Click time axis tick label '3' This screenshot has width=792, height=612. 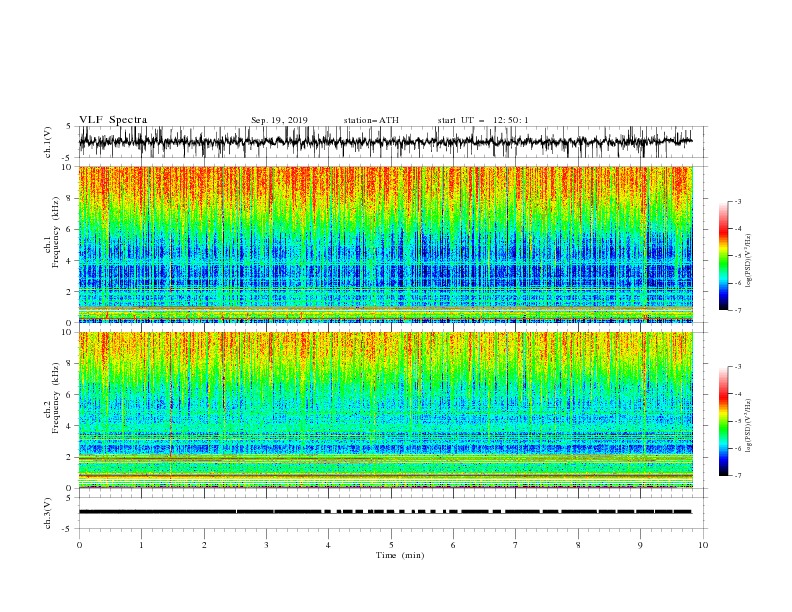click(x=266, y=545)
